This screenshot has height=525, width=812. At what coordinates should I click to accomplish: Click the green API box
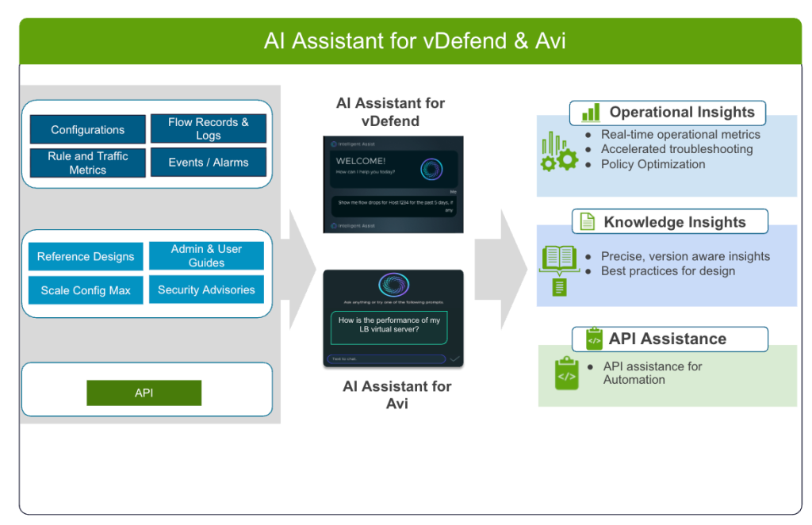pyautogui.click(x=144, y=393)
